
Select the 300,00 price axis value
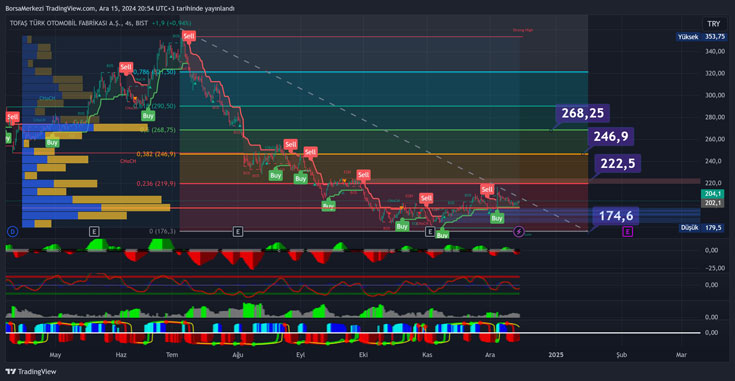pyautogui.click(x=715, y=95)
